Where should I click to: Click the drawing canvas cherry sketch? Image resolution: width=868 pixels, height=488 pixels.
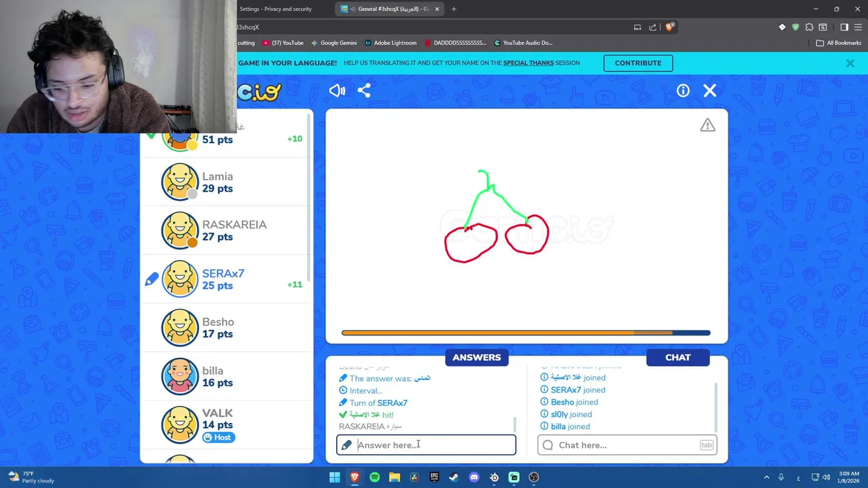tap(496, 217)
